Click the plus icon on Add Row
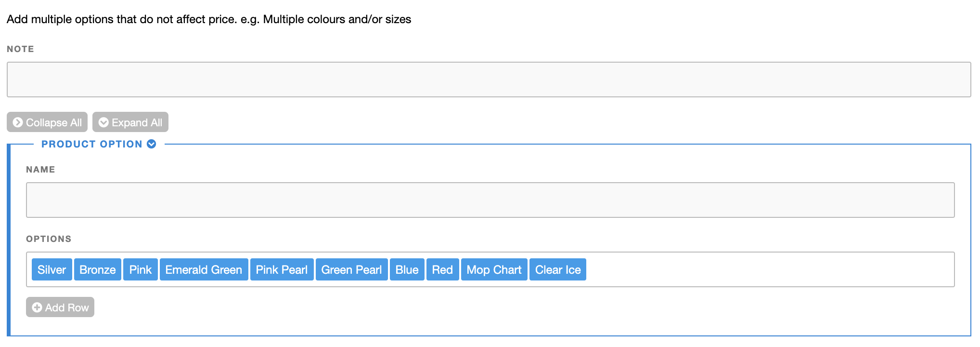 pyautogui.click(x=37, y=307)
